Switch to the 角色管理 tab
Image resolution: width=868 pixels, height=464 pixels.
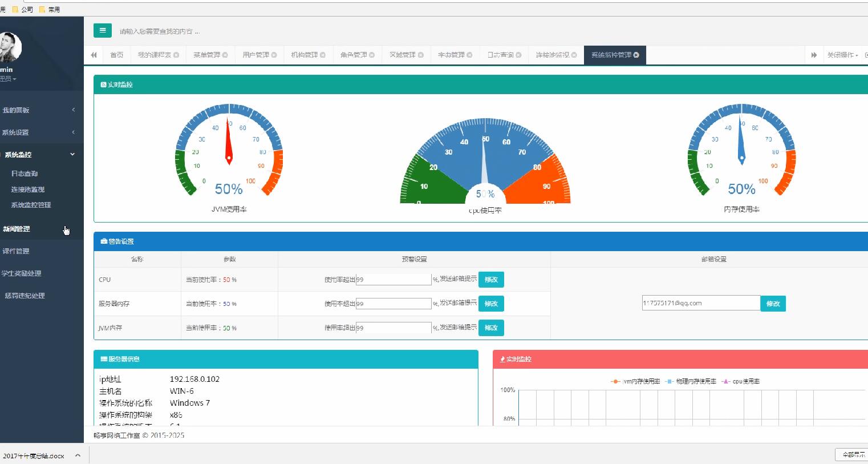[353, 55]
